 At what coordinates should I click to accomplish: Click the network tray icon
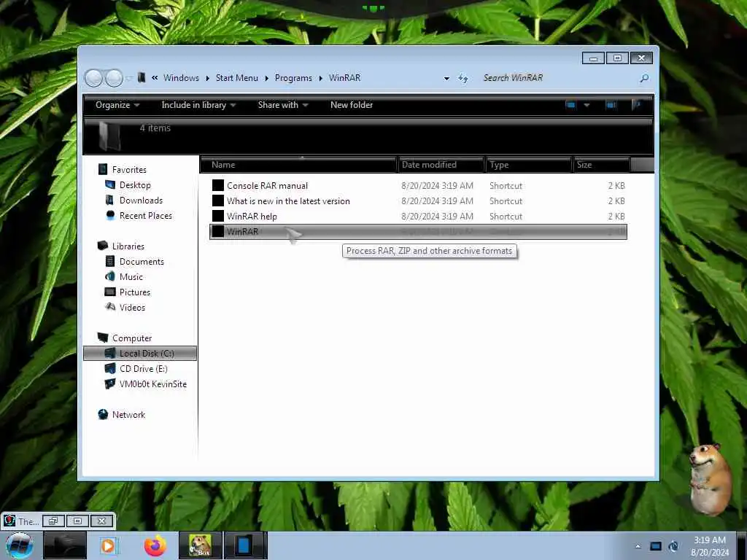[x=673, y=546]
